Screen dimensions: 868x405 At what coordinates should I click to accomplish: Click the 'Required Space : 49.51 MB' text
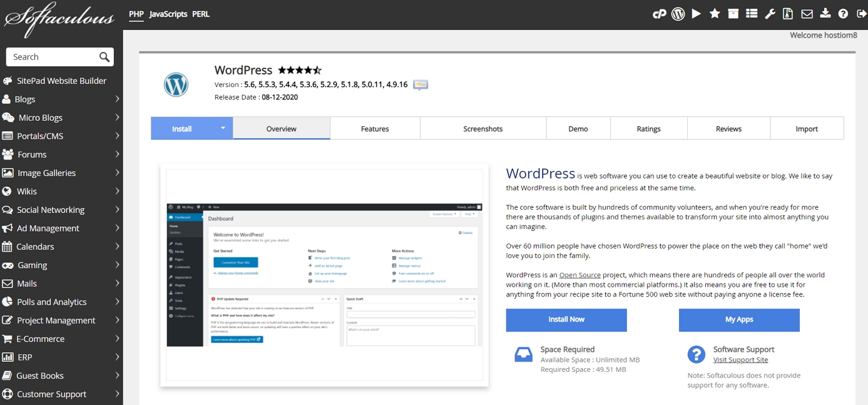(x=584, y=369)
